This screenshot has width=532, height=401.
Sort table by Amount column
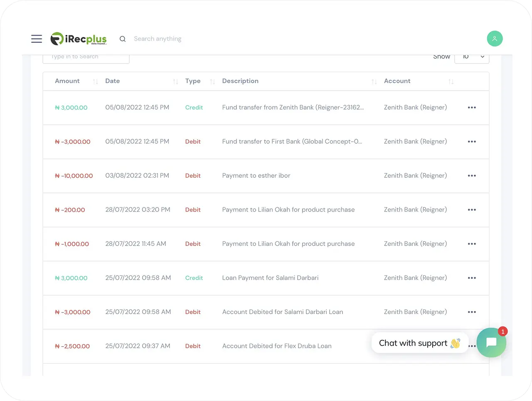click(x=95, y=81)
